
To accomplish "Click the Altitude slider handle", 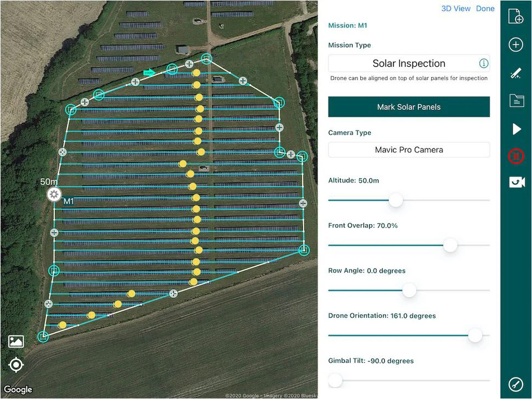I will (x=395, y=201).
